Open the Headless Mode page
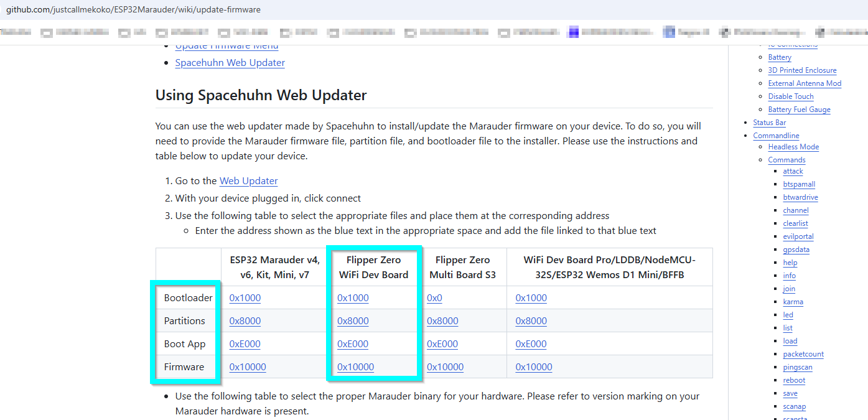868x420 pixels. pyautogui.click(x=793, y=147)
